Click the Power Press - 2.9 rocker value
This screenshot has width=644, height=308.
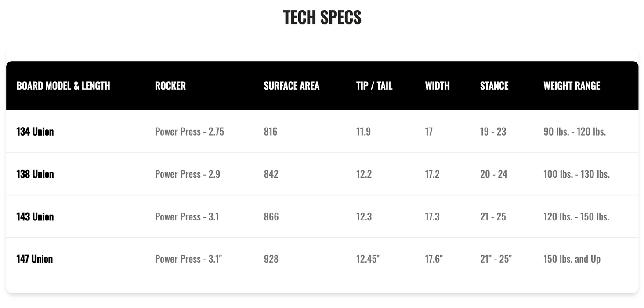[x=188, y=174]
